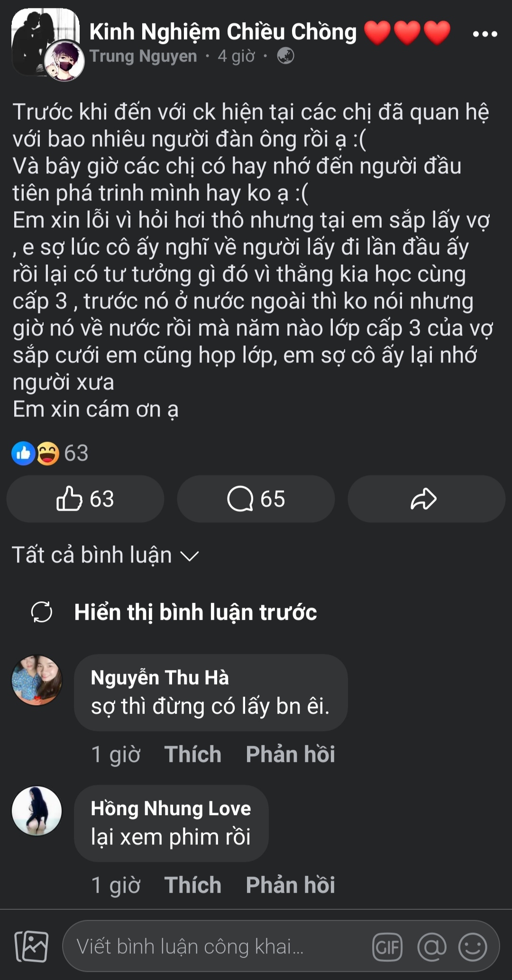Reply to Nguyễn Thu Hà's comment
The height and width of the screenshot is (980, 512).
[290, 754]
